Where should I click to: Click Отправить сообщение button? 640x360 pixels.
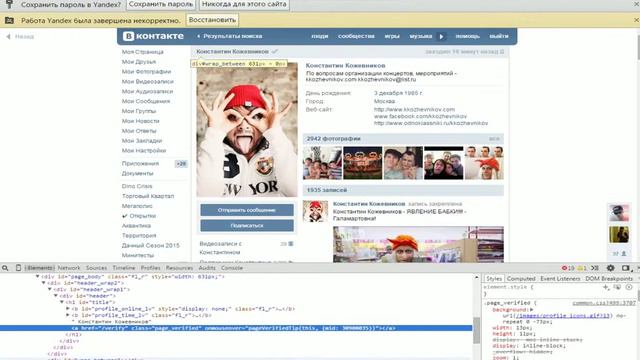pos(247,210)
